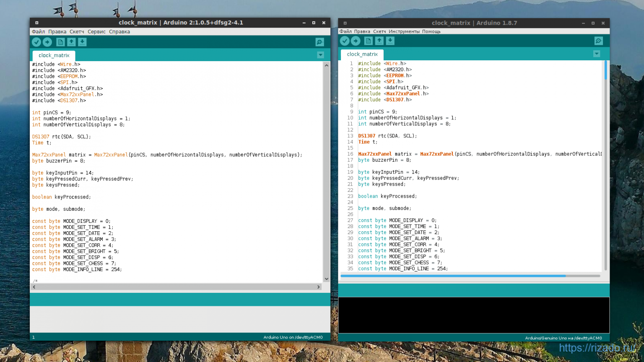Open Serial Monitor in left Arduino window

(319, 42)
